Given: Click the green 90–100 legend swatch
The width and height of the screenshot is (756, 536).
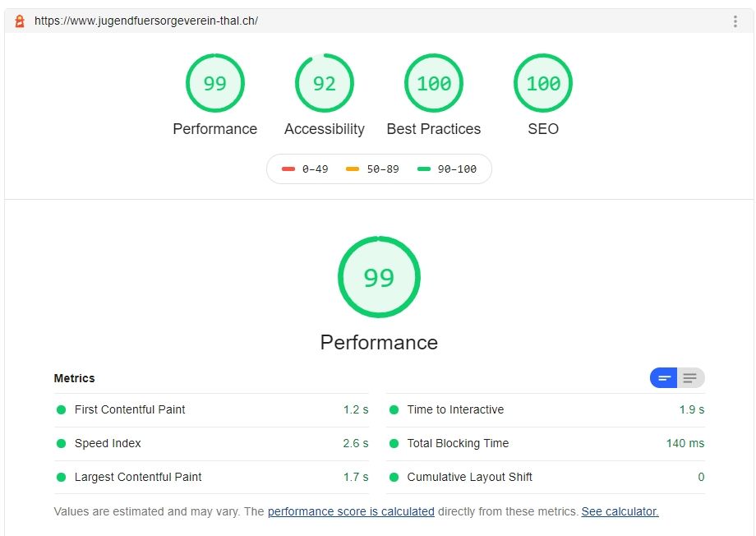Looking at the screenshot, I should (x=424, y=169).
